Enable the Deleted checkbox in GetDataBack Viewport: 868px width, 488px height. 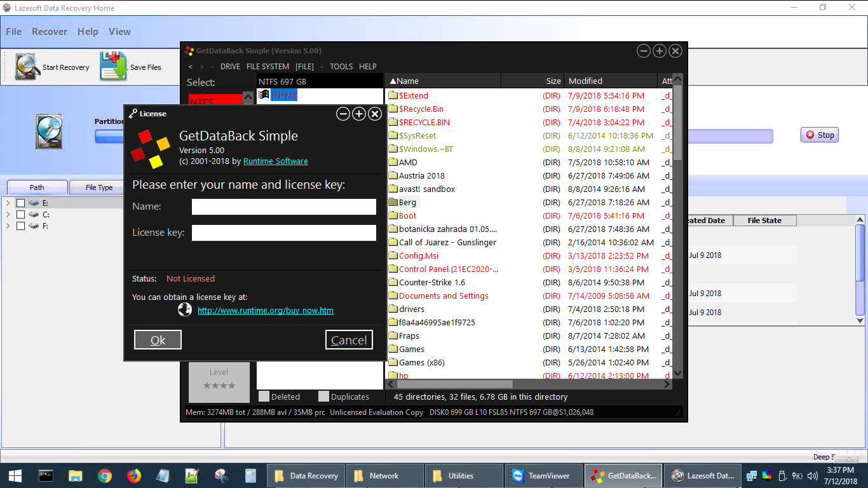264,396
